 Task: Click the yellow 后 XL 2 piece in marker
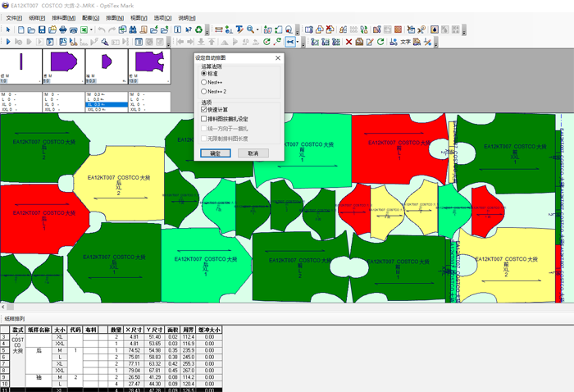click(121, 185)
